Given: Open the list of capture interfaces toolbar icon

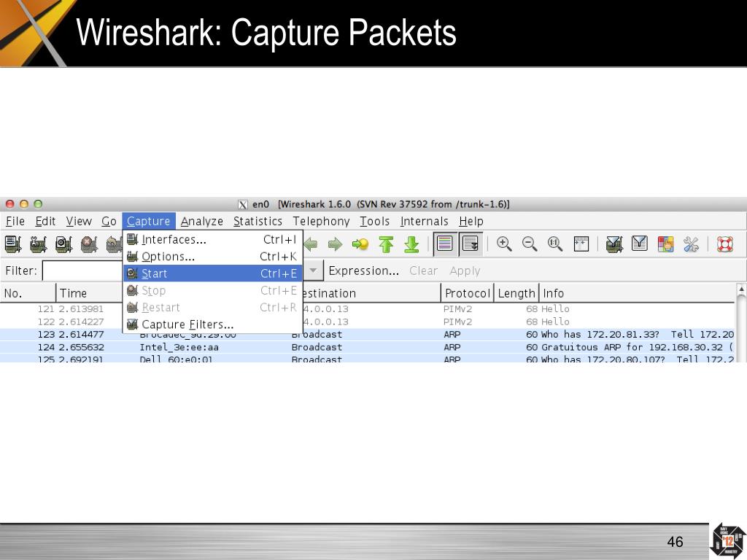Looking at the screenshot, I should (x=13, y=244).
